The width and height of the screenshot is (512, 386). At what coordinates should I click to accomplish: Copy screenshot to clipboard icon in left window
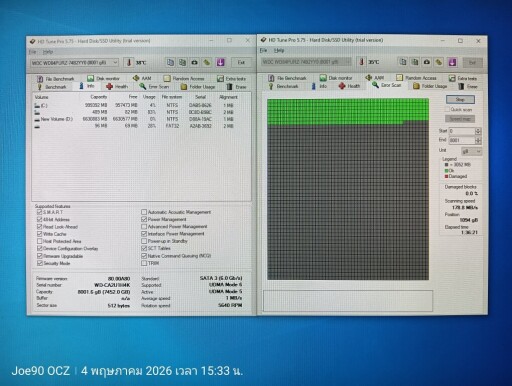pyautogui.click(x=182, y=62)
